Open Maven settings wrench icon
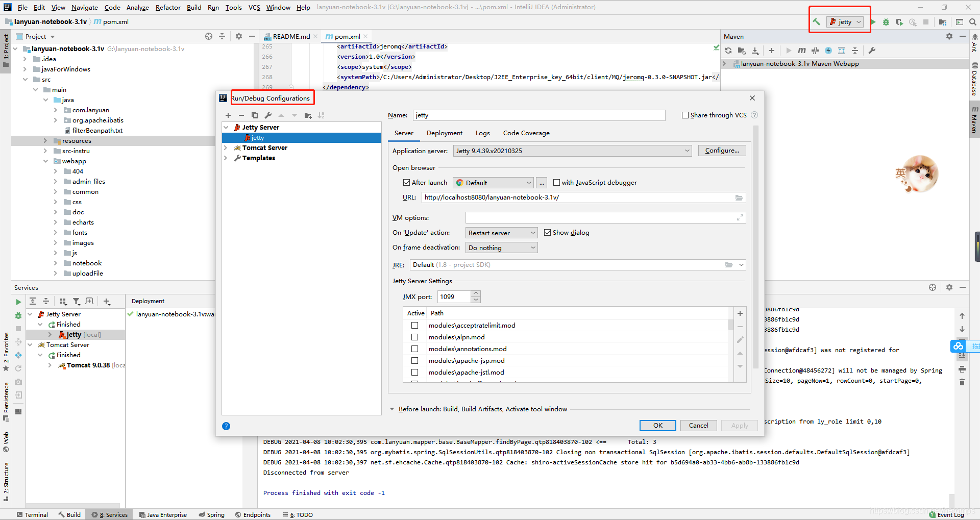Viewport: 980px width, 520px height. point(872,51)
